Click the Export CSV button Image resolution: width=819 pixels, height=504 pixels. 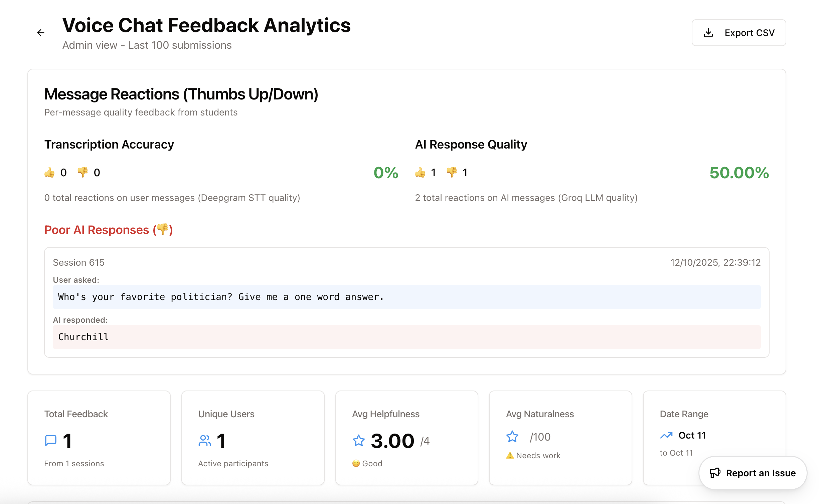pos(739,32)
